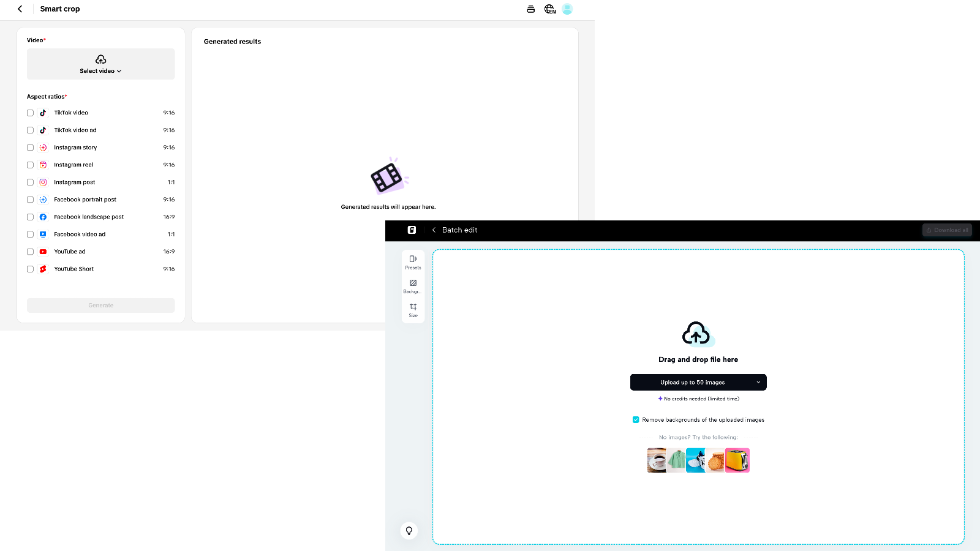Click the EN language globe icon
Screen dimensions: 980x551
tap(549, 9)
